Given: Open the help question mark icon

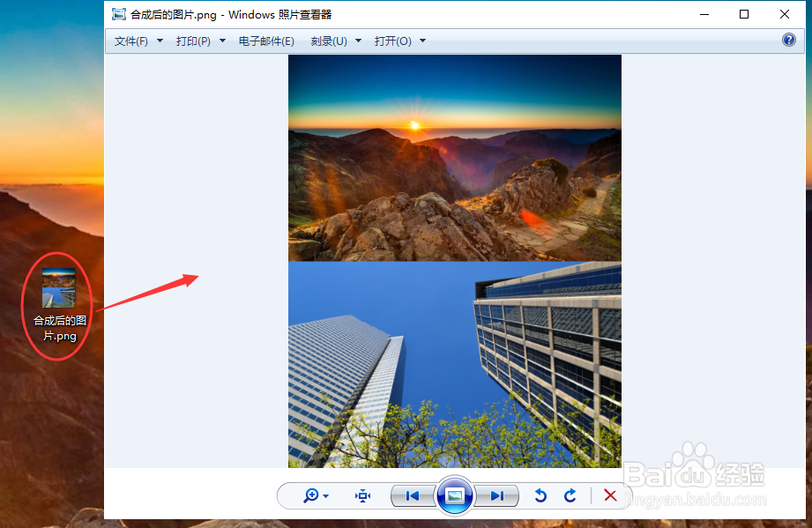Looking at the screenshot, I should point(789,40).
